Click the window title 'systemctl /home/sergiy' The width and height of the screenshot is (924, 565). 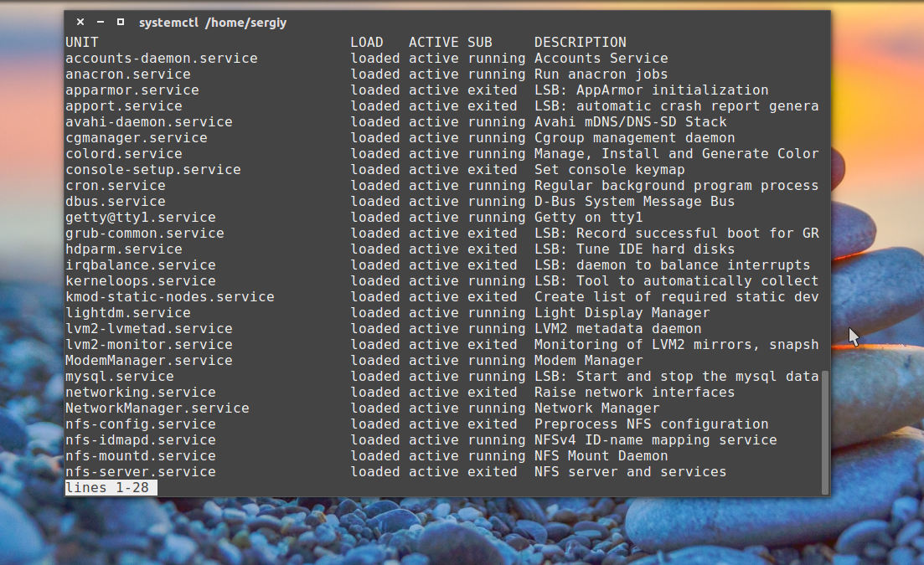(x=213, y=23)
